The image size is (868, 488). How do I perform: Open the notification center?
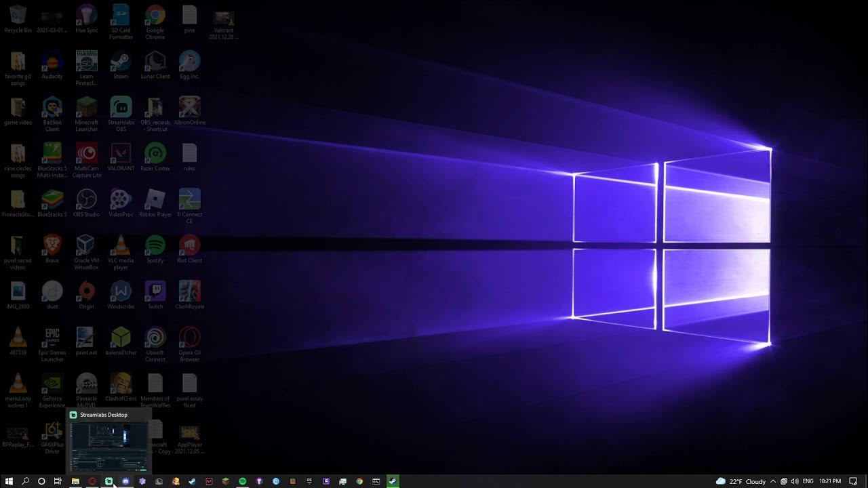[x=854, y=481]
